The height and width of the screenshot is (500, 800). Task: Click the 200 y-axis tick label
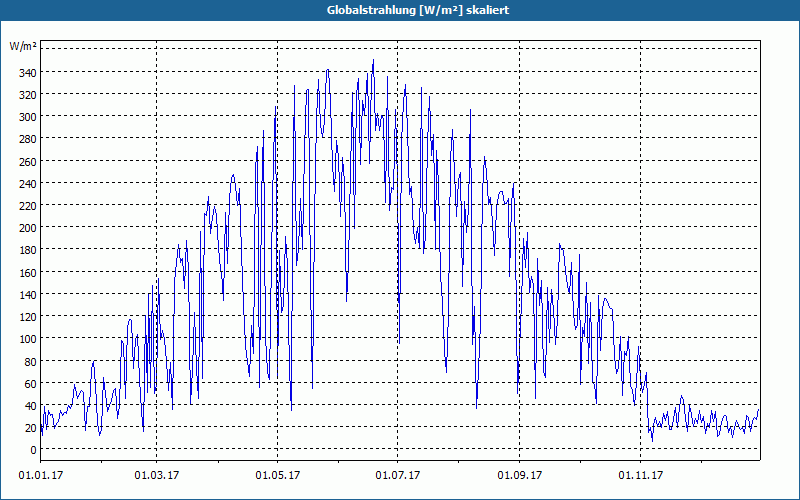[27, 228]
